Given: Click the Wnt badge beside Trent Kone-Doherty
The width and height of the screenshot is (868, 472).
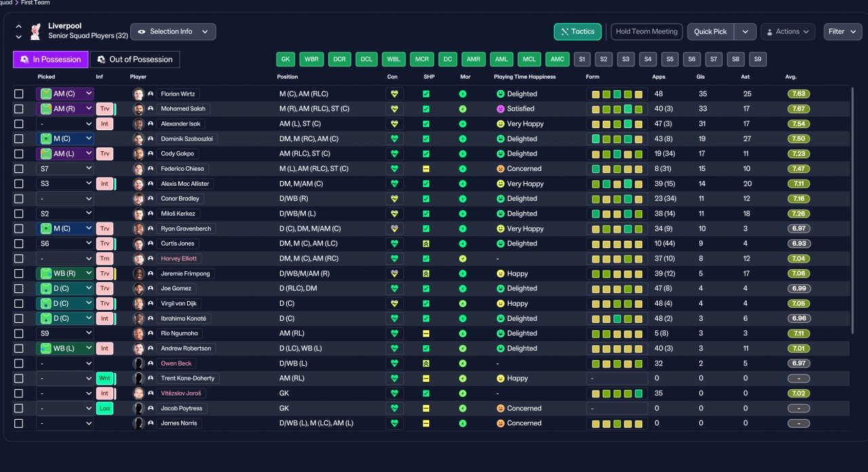Looking at the screenshot, I should [x=104, y=378].
